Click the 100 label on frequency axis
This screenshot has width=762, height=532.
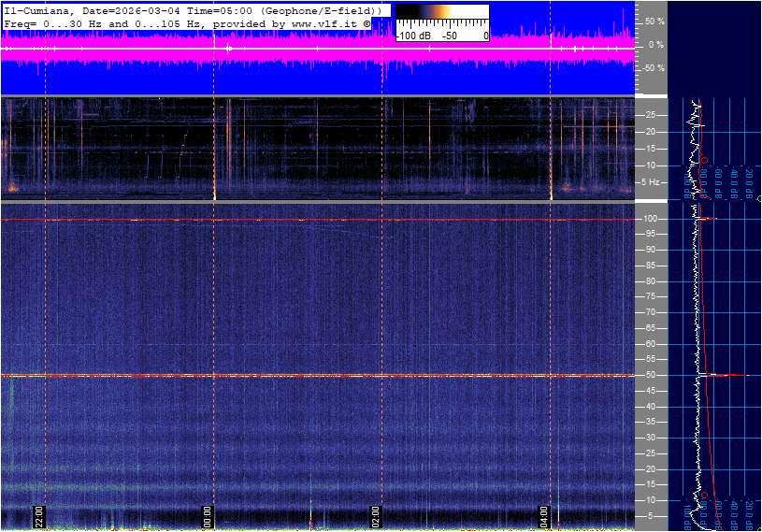coord(652,219)
